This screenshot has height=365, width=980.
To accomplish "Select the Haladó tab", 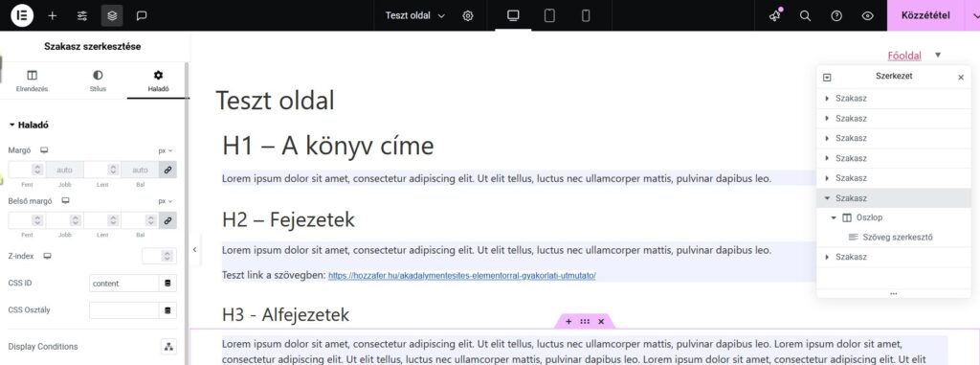I will 158,80.
